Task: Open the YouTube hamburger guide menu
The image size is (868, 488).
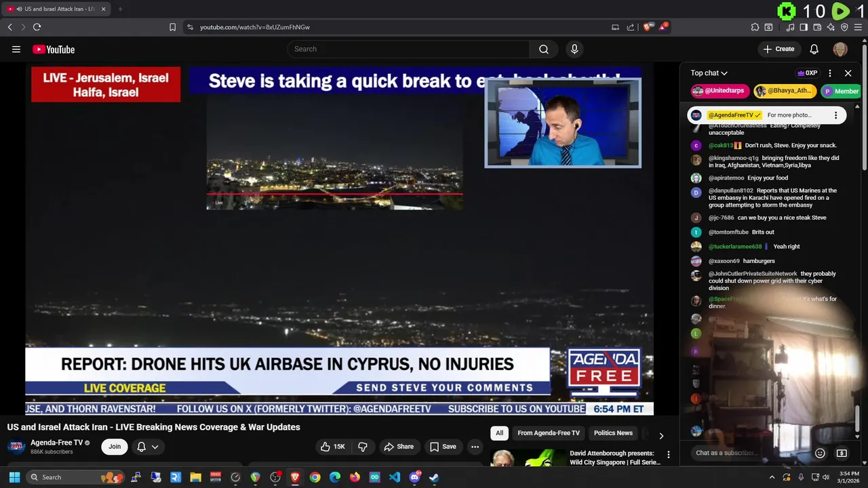Action: point(16,49)
